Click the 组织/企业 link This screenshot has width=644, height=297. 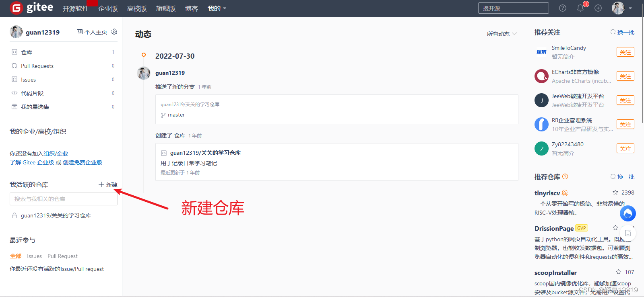(x=56, y=154)
